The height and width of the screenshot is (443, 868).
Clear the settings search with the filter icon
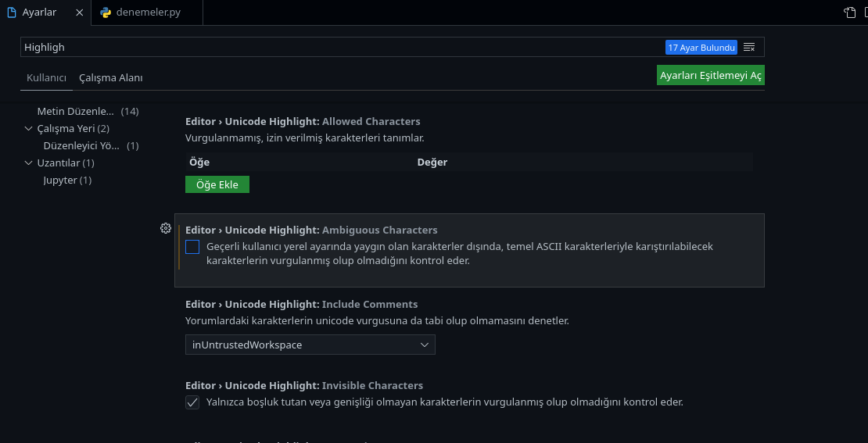click(749, 48)
